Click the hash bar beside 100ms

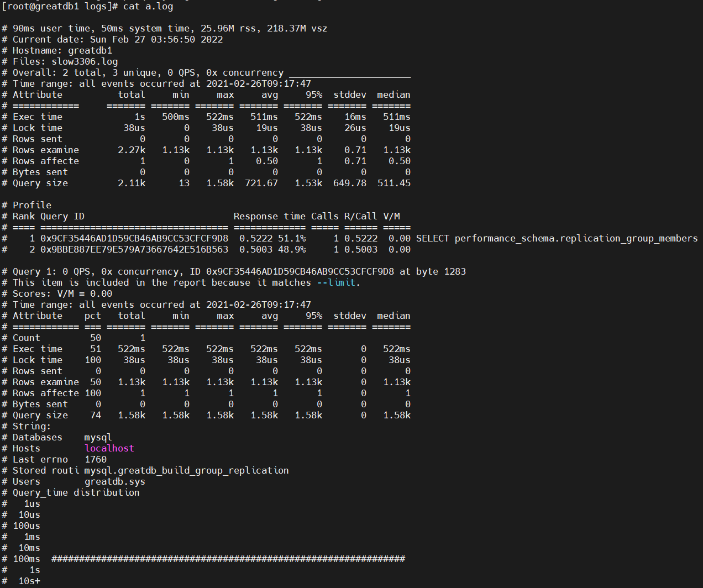[x=228, y=559]
